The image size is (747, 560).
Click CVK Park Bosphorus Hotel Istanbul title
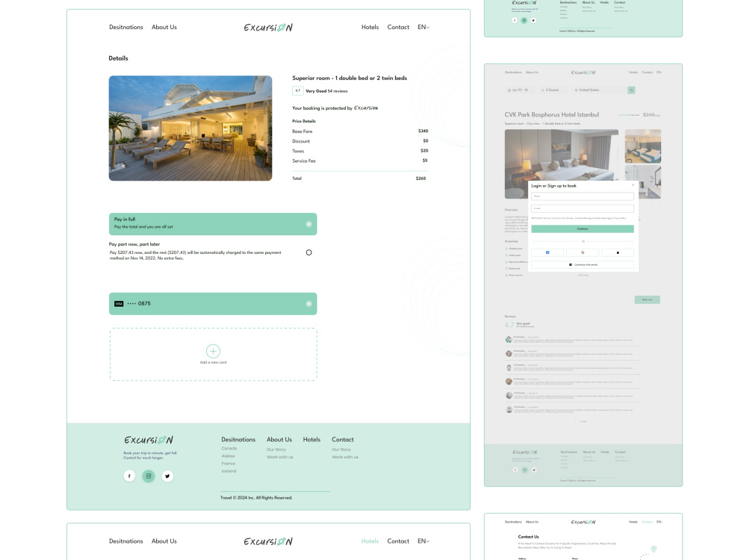[x=552, y=115]
